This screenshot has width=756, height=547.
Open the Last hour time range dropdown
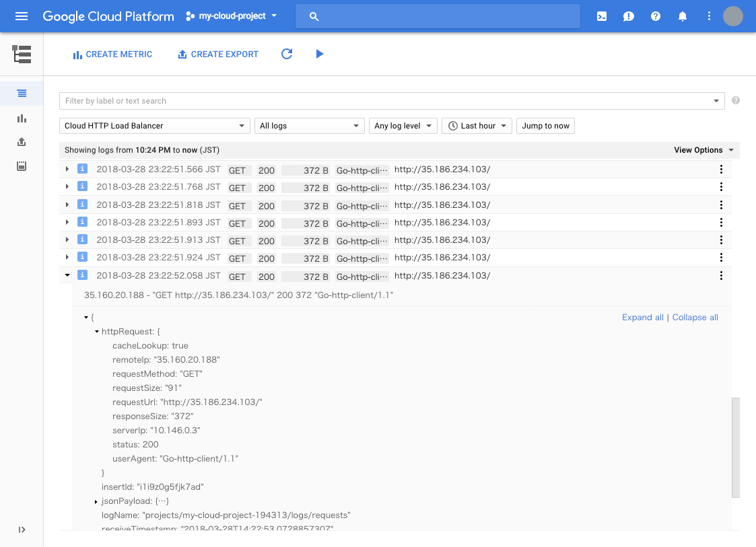(x=477, y=126)
